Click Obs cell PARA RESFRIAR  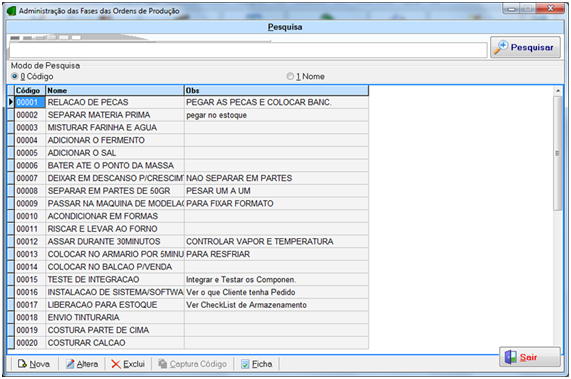click(x=276, y=254)
